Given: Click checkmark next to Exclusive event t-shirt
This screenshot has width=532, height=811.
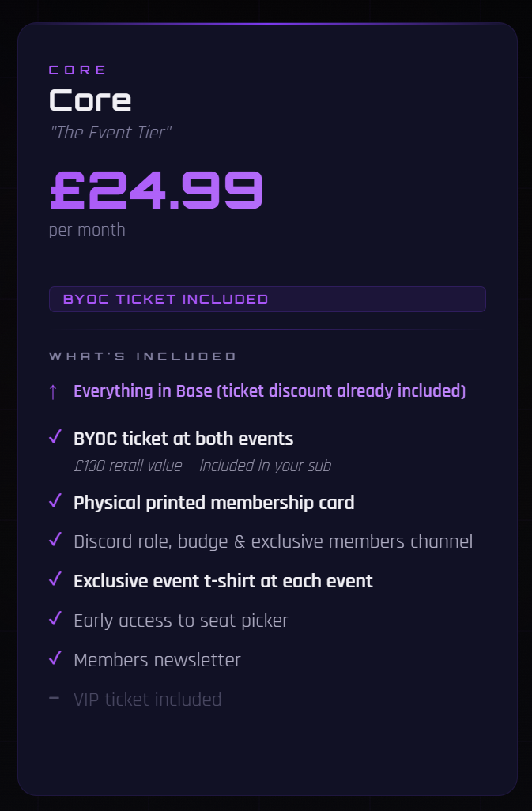Looking at the screenshot, I should (55, 579).
